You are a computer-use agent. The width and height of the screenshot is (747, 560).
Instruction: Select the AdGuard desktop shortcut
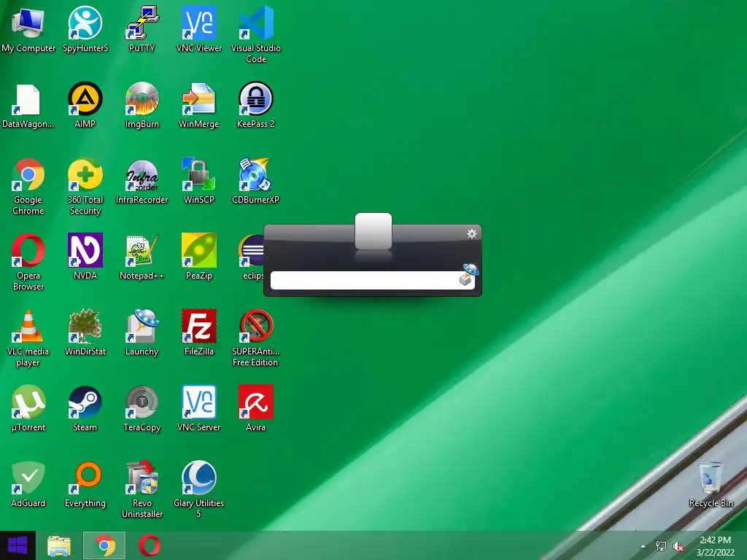coord(28,484)
